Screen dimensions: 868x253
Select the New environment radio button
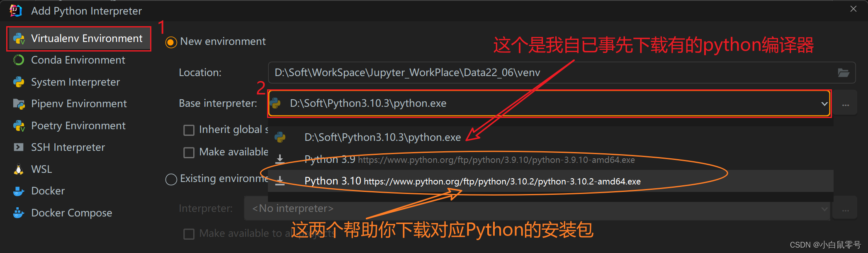click(x=171, y=42)
